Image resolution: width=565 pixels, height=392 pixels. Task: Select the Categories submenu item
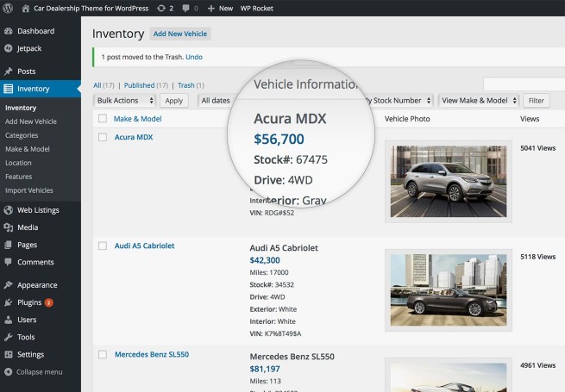[x=22, y=135]
